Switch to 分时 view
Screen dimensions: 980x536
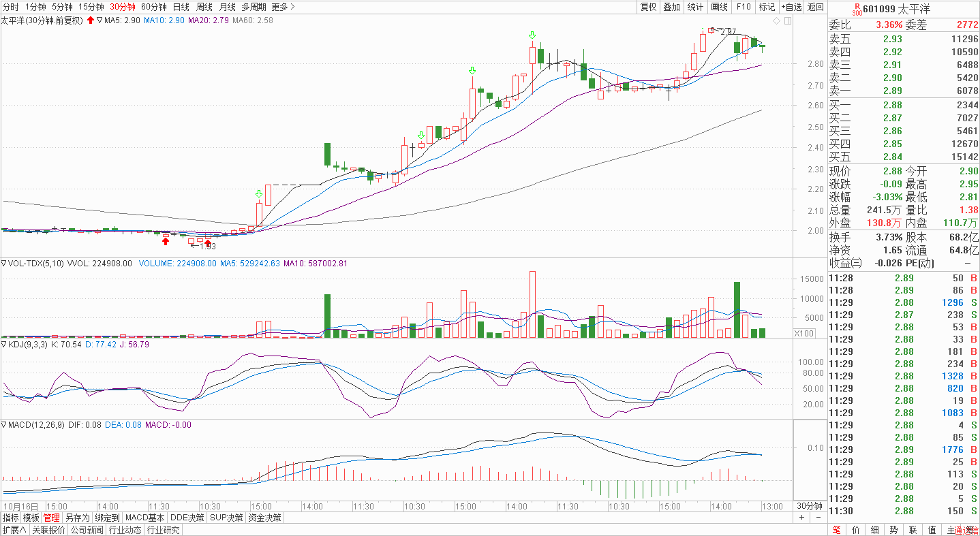tap(11, 7)
